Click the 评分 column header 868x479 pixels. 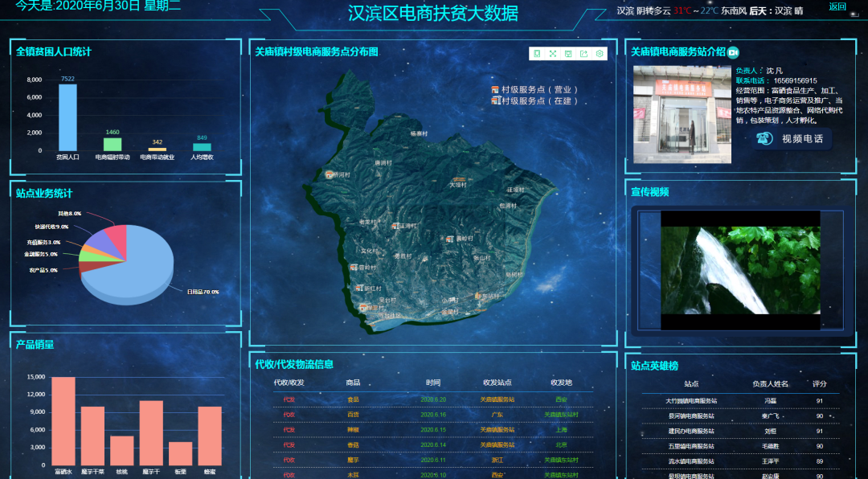(x=819, y=383)
